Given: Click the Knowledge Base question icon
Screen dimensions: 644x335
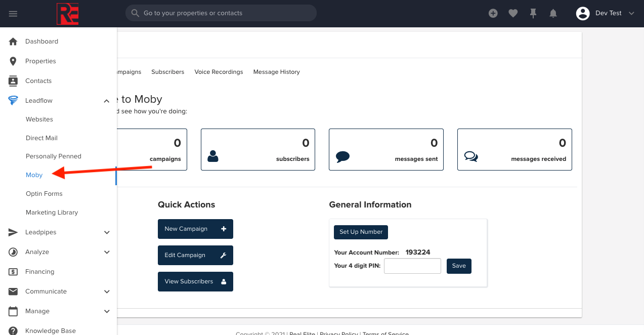Looking at the screenshot, I should click(x=13, y=330).
